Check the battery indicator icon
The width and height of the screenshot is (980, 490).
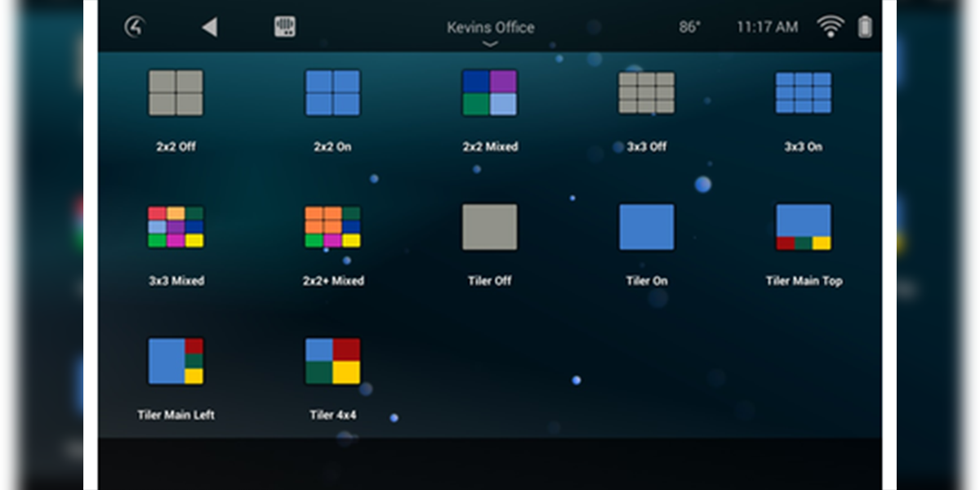(x=865, y=27)
